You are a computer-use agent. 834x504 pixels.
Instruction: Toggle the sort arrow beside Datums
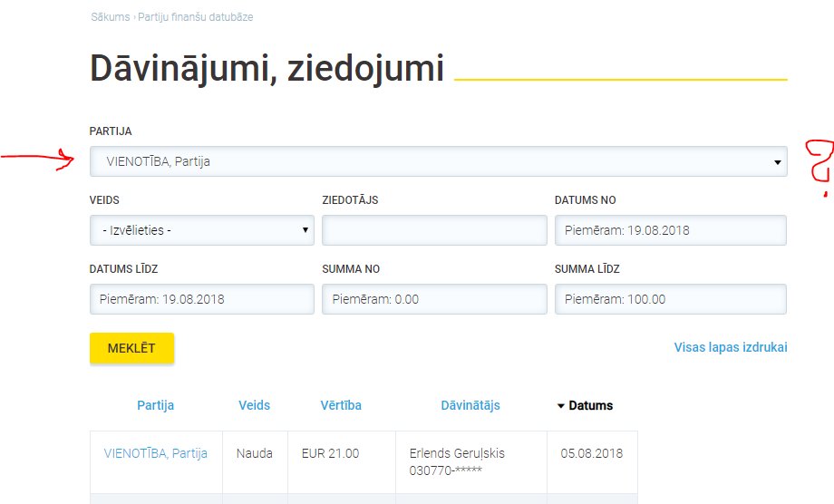[x=561, y=406]
